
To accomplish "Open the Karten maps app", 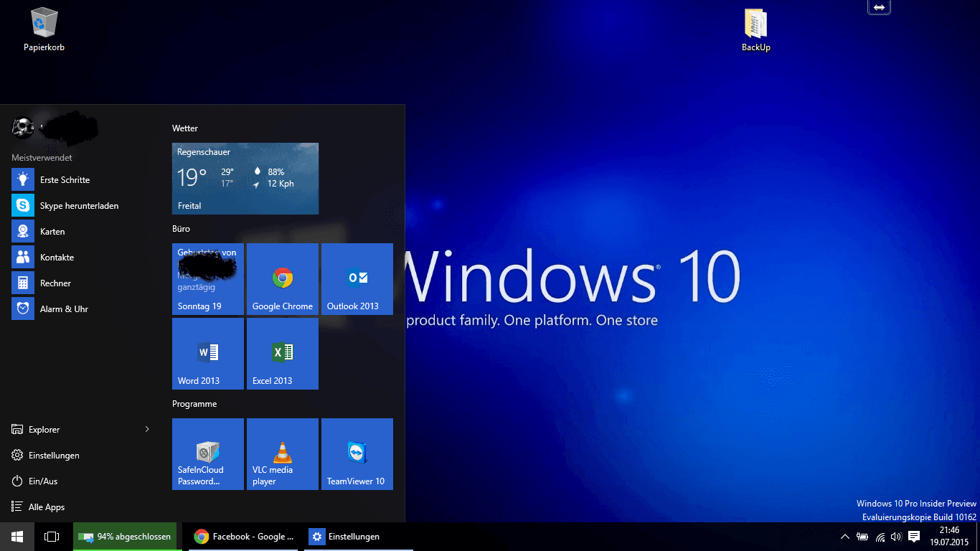I will point(80,232).
